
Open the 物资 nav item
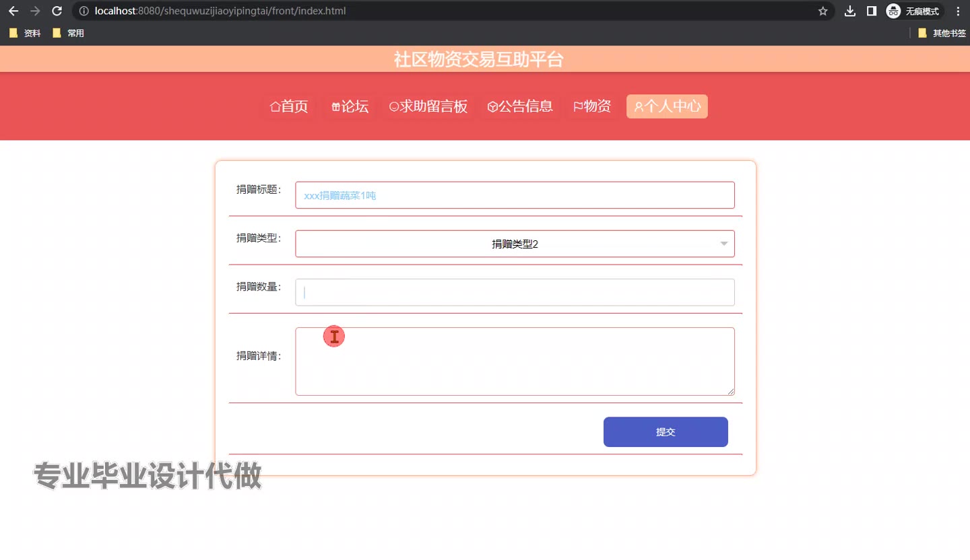click(x=592, y=106)
